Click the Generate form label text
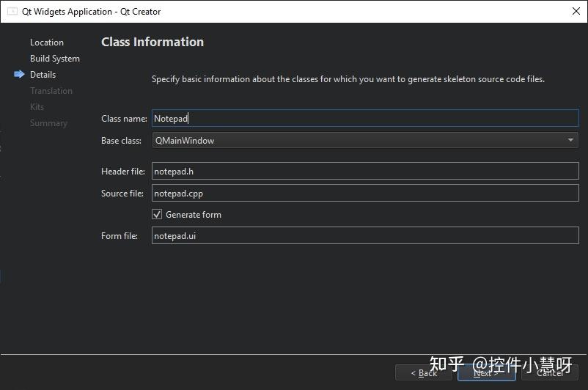This screenshot has width=588, height=390. 194,215
